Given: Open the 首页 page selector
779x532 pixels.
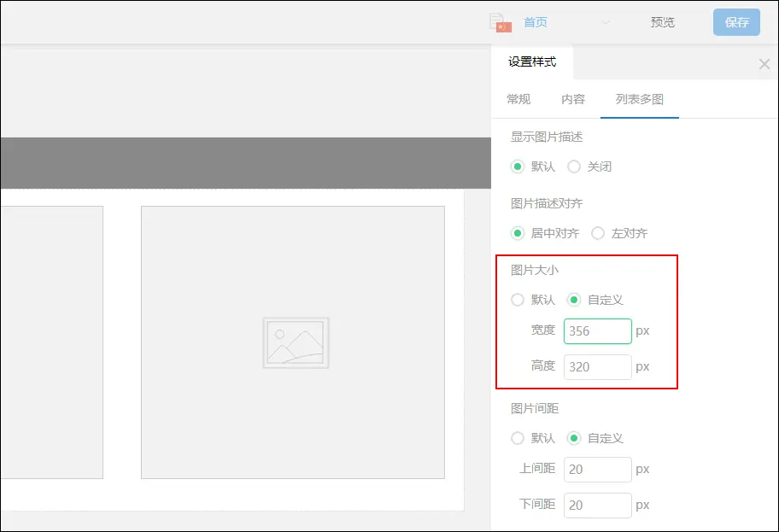Looking at the screenshot, I should (x=536, y=23).
